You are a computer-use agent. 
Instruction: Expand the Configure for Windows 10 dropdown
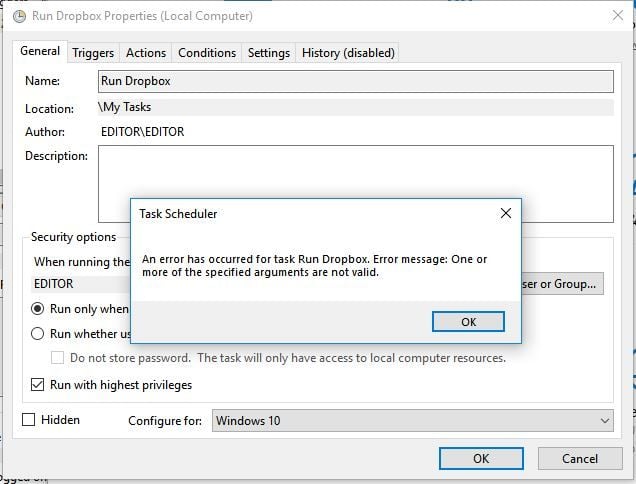tap(412, 421)
